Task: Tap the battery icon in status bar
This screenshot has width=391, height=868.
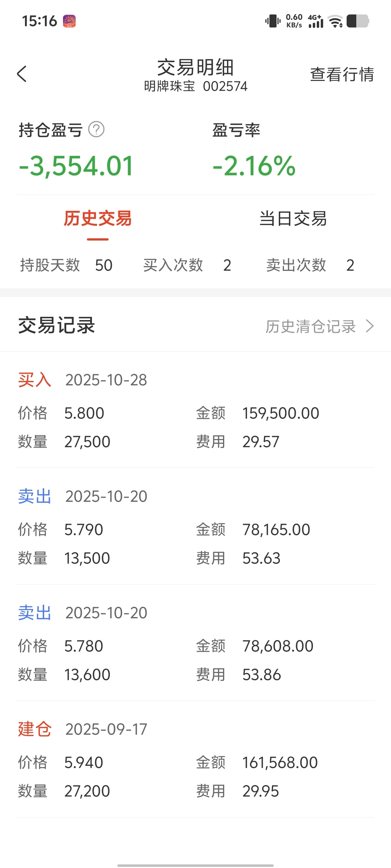Action: click(x=358, y=21)
